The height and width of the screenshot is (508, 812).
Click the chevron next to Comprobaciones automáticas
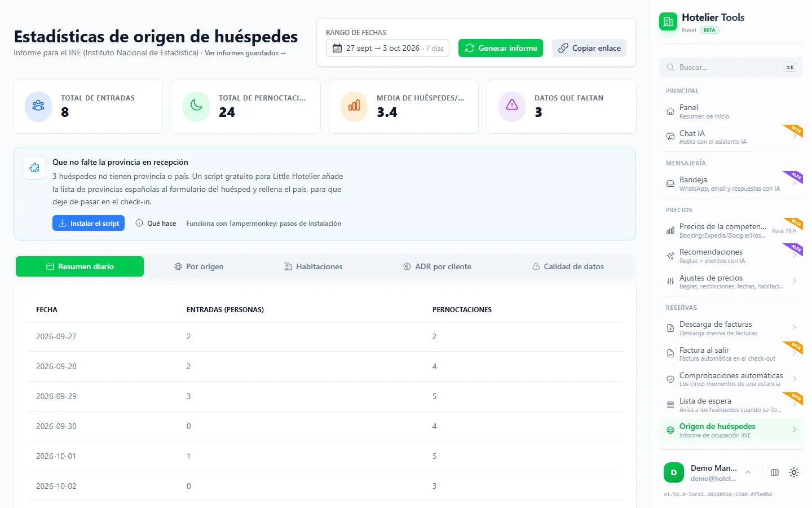pos(794,379)
